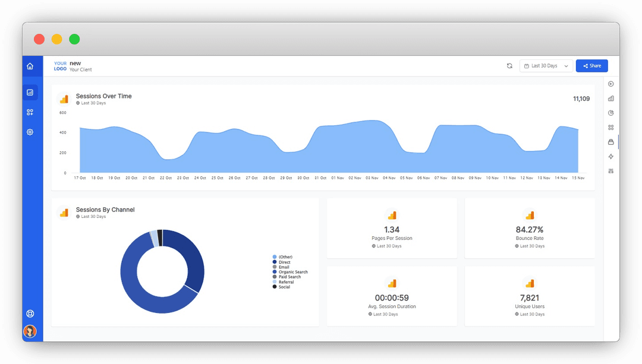Open the help lifebuoy icon at sidebar bottom
This screenshot has height=364, width=642.
(30, 314)
